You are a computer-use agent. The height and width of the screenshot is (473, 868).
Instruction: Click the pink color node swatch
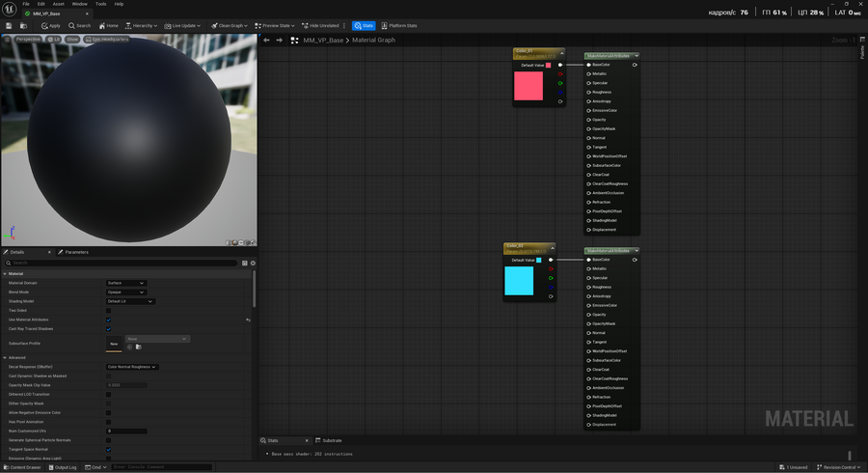[x=529, y=86]
